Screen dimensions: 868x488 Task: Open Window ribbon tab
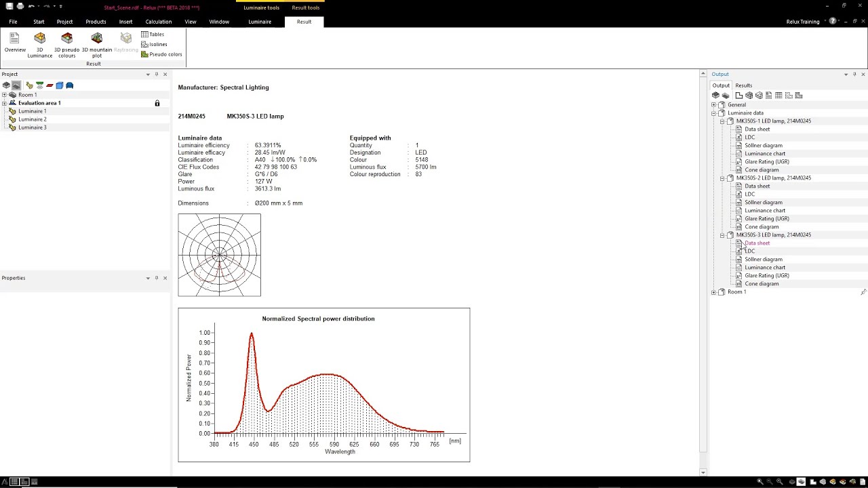click(219, 22)
